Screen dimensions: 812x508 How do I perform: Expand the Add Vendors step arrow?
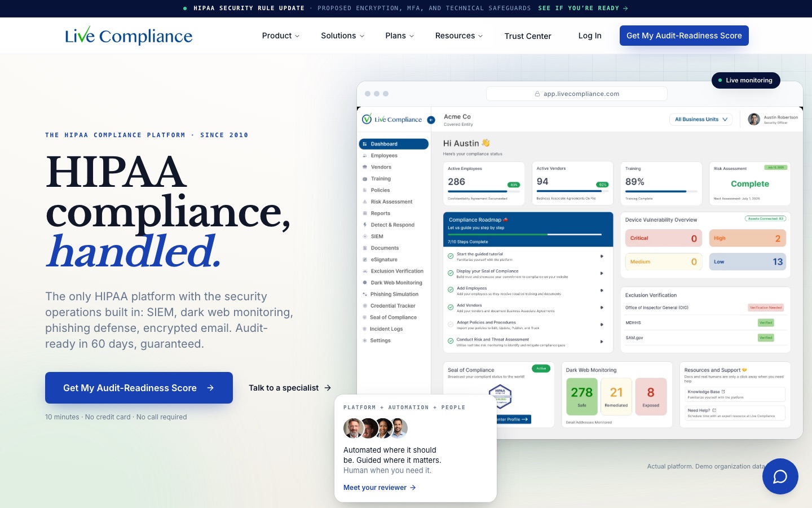(602, 308)
